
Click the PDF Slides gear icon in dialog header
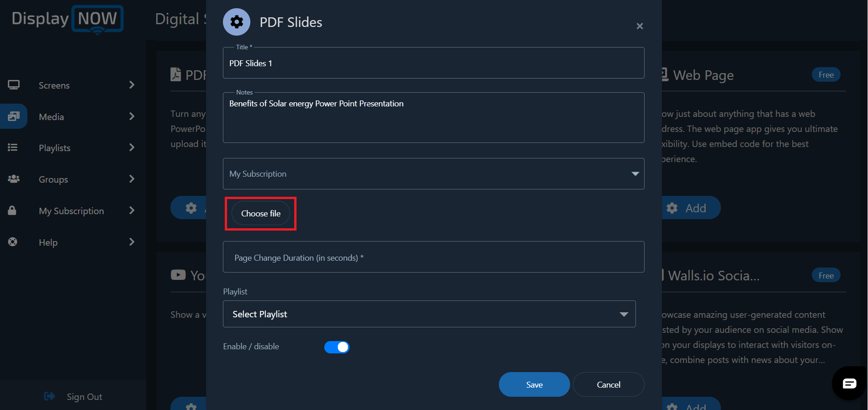click(237, 22)
